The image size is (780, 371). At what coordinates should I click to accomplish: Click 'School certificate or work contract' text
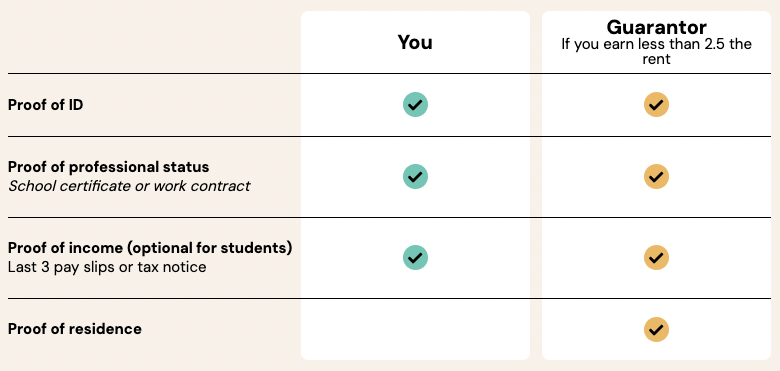(x=129, y=186)
